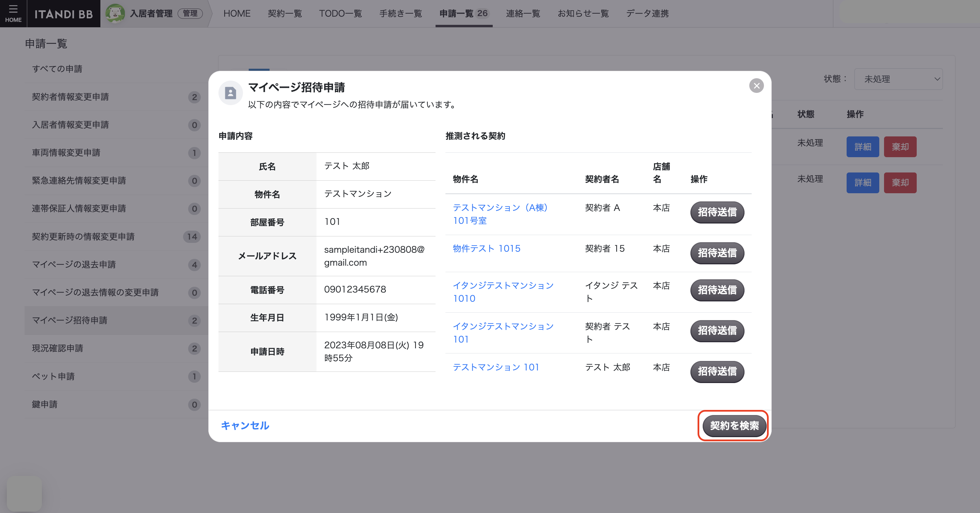Select 車両情報変更申請 in sidebar
Image resolution: width=980 pixels, height=513 pixels.
[116, 153]
